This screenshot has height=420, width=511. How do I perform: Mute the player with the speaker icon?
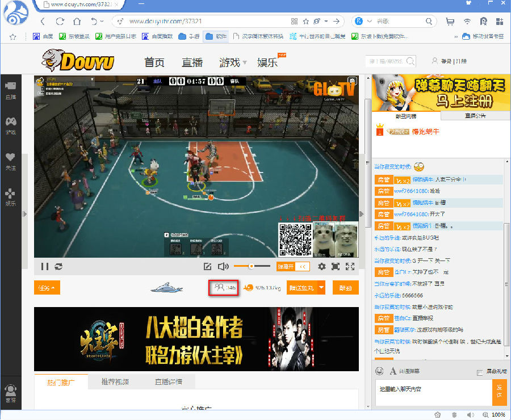[x=223, y=267]
